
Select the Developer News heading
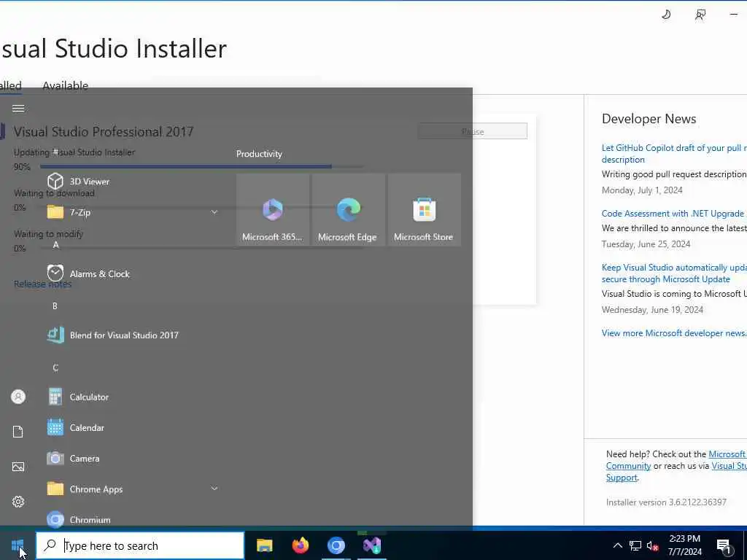pyautogui.click(x=649, y=119)
